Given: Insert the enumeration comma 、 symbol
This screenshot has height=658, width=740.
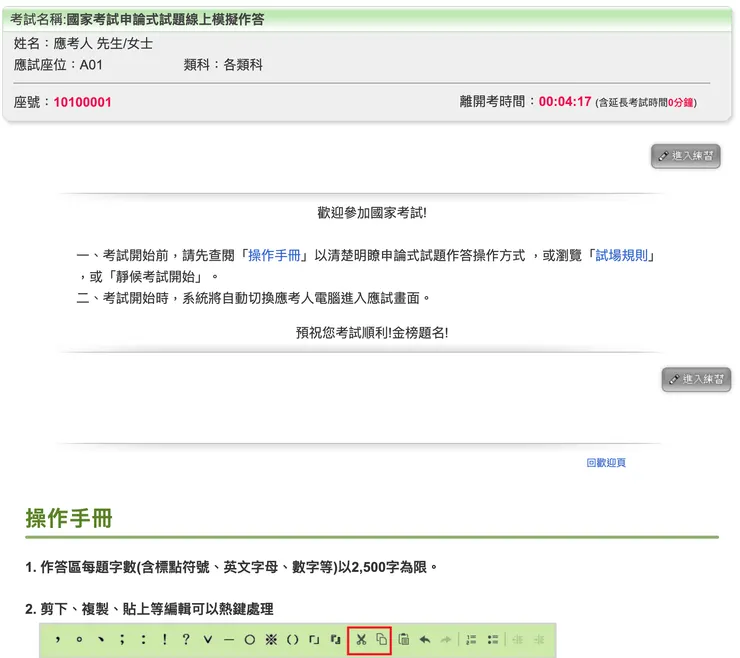Looking at the screenshot, I should 101,640.
